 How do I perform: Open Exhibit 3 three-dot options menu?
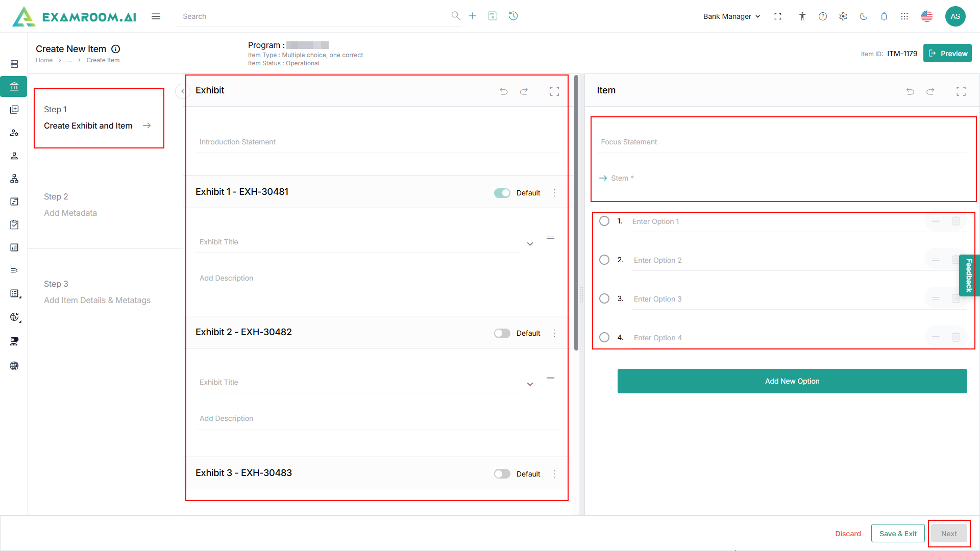554,474
